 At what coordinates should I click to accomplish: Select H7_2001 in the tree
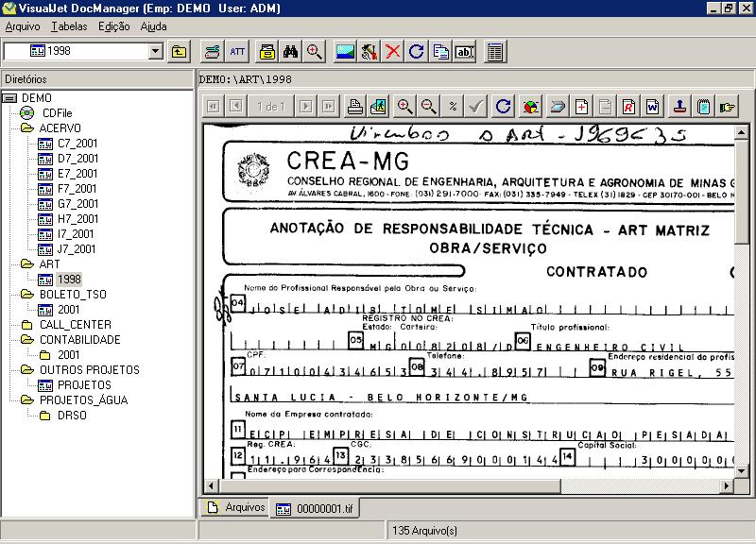pyautogui.click(x=77, y=219)
